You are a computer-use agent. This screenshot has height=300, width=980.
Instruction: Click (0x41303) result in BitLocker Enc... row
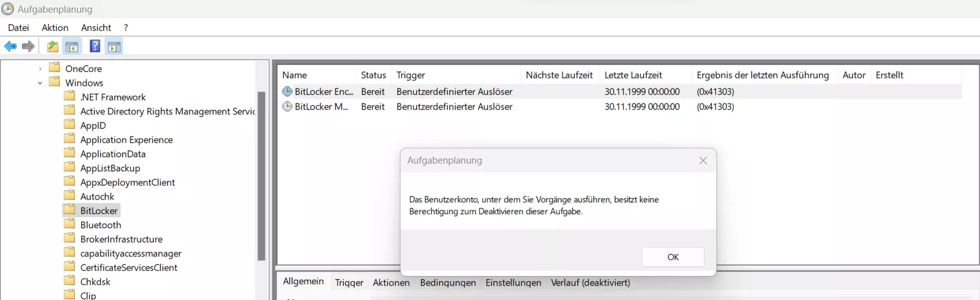point(715,92)
